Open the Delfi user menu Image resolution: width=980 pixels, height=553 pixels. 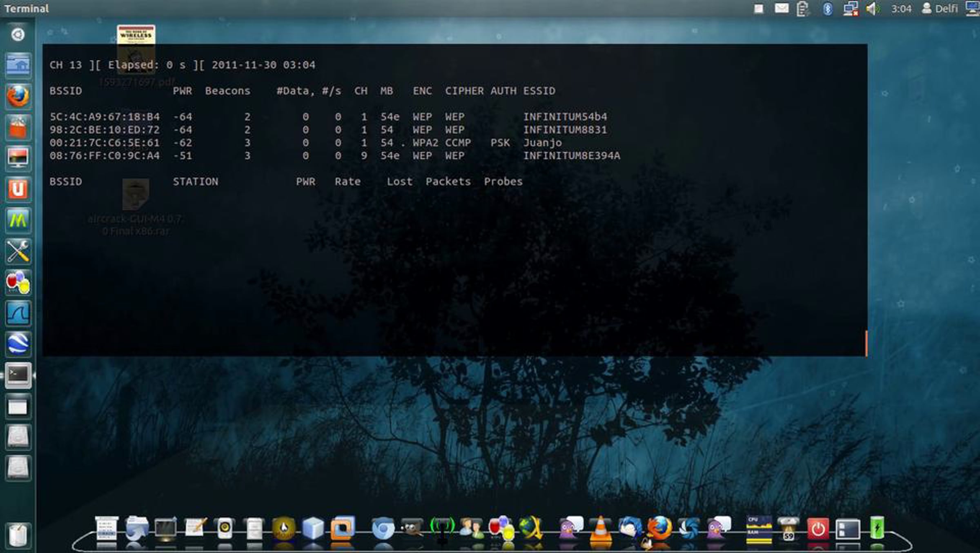click(940, 9)
